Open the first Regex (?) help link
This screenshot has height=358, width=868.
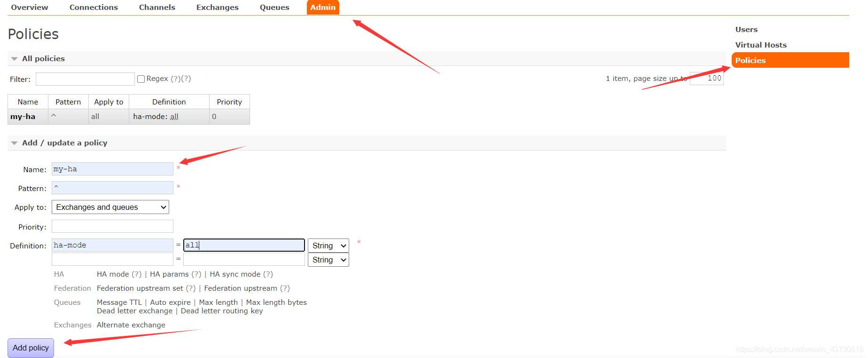[175, 79]
